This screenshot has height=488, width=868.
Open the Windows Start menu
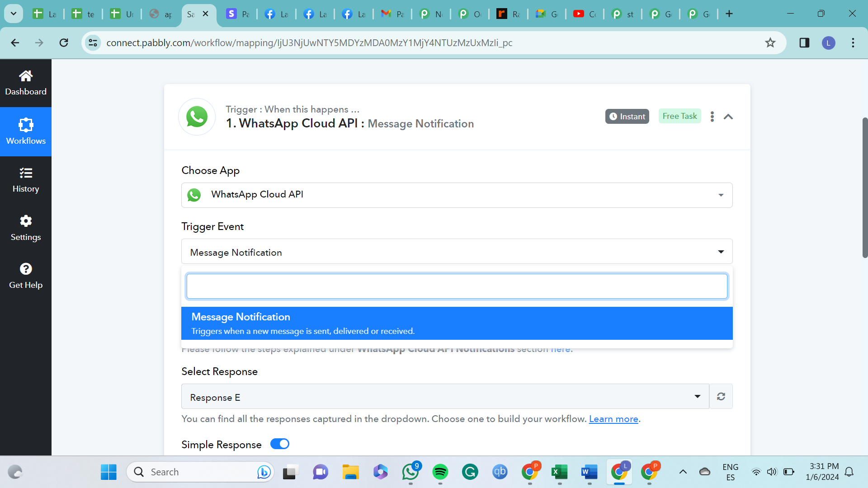(x=108, y=472)
